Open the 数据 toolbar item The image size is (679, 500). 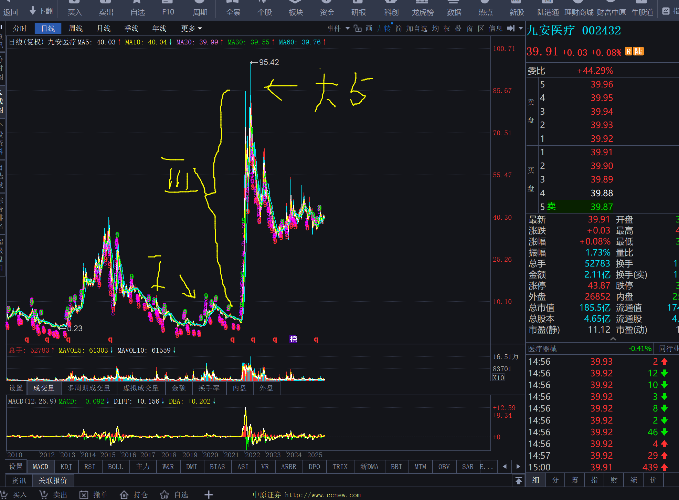(x=454, y=8)
